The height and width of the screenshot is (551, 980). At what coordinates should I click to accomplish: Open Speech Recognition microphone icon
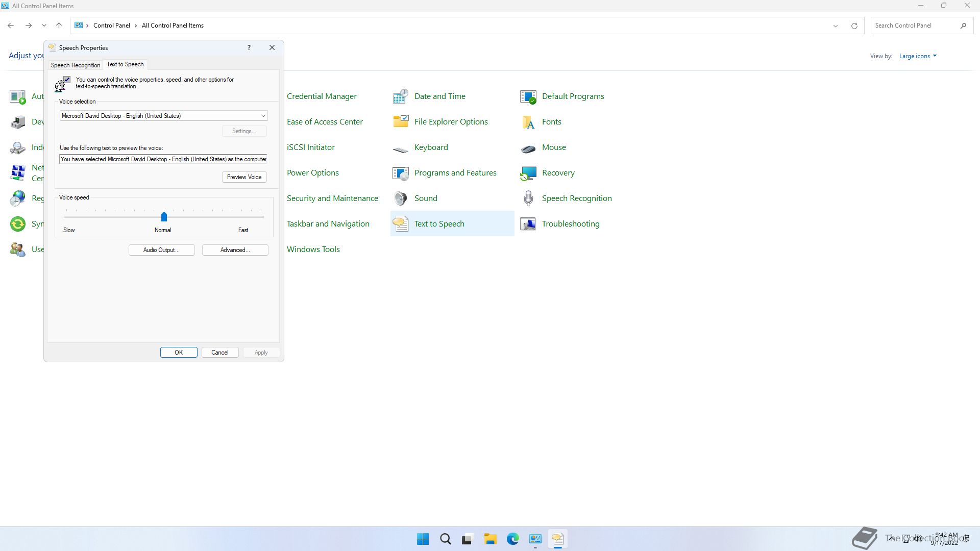click(x=528, y=198)
